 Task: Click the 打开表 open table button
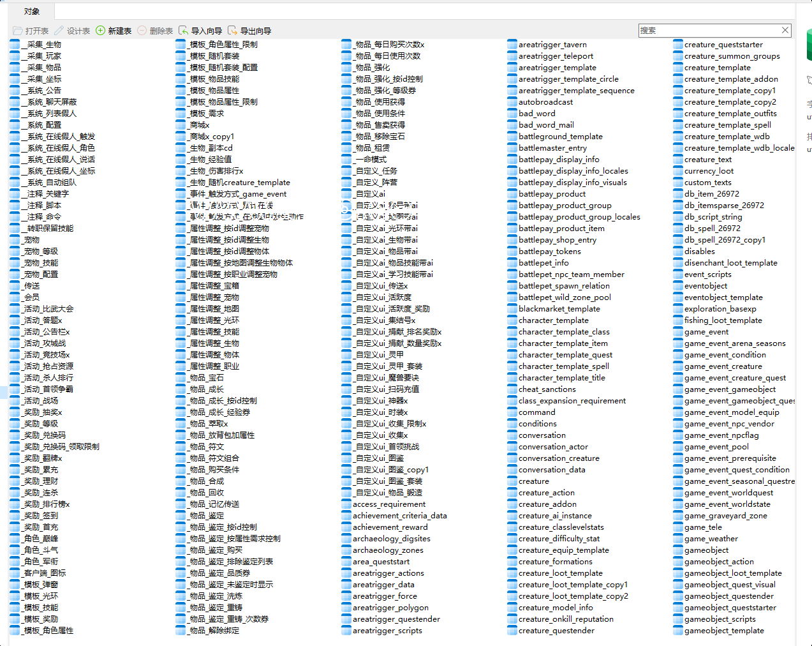[x=31, y=31]
